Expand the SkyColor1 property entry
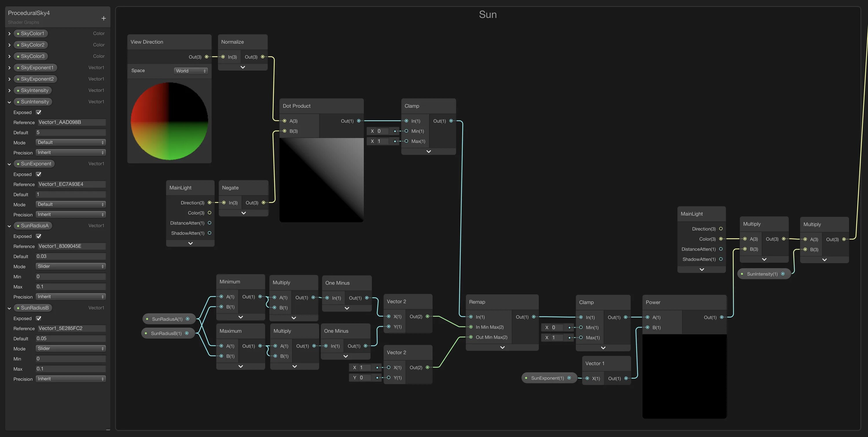The image size is (868, 437). pyautogui.click(x=10, y=34)
